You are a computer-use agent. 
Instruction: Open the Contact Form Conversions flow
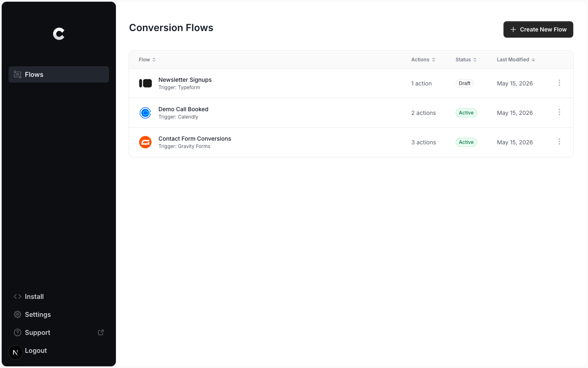tap(195, 139)
